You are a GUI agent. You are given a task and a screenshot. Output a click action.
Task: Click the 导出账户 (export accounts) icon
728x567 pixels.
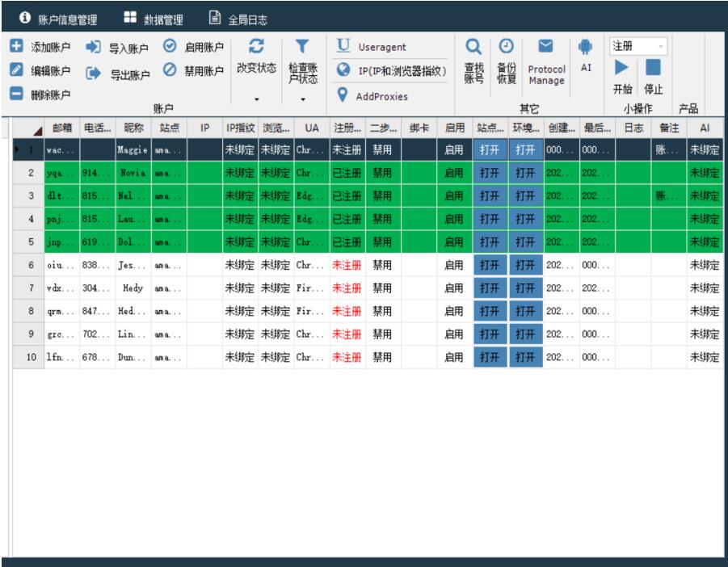[92, 74]
